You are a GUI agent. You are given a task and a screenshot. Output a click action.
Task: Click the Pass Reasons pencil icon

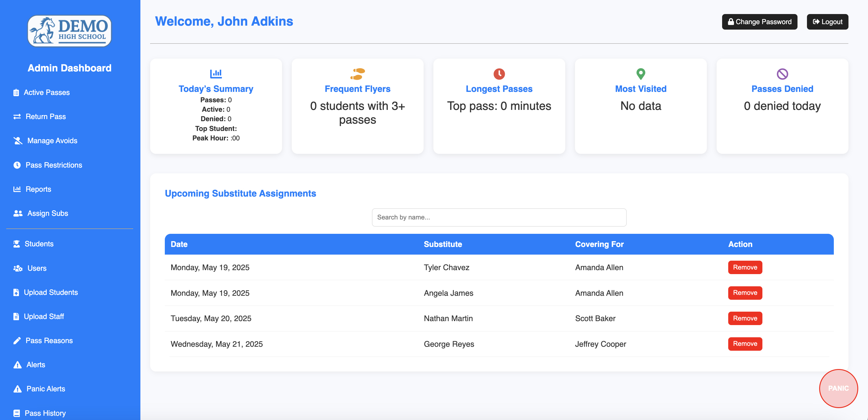coord(17,340)
